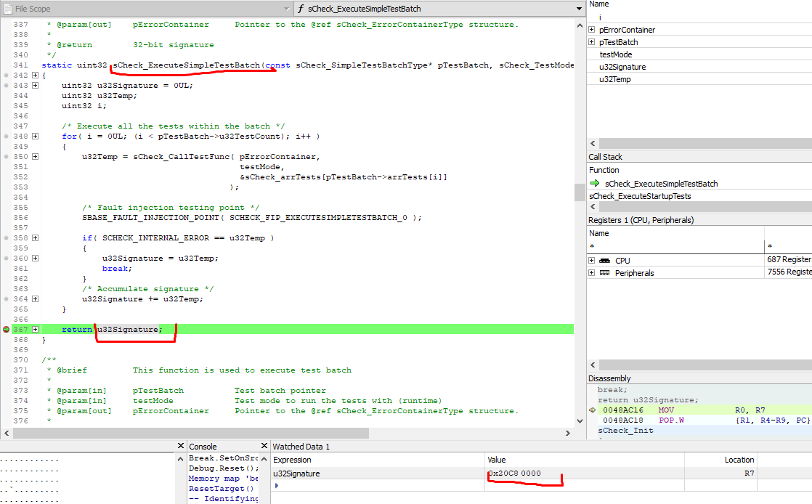Click the Location column header
Screen dimensions: 812x504
[x=739, y=460]
